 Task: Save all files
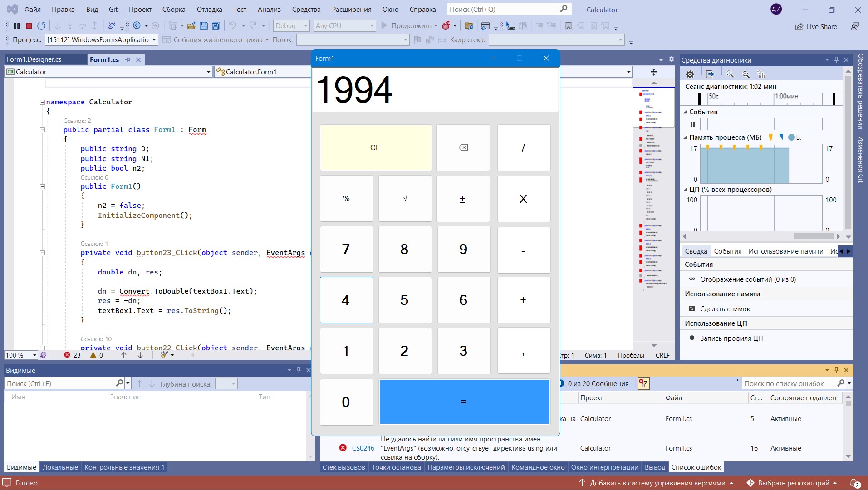216,26
